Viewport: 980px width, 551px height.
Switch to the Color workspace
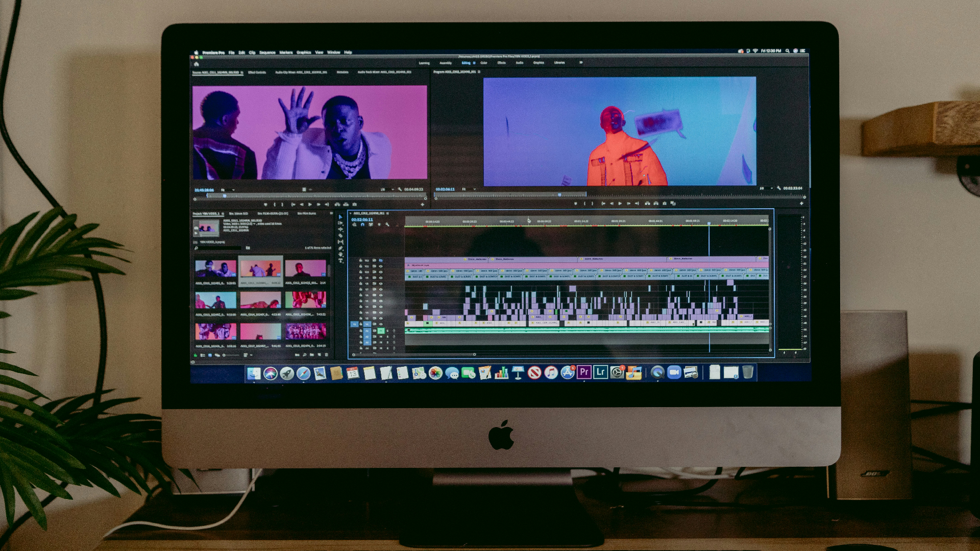click(x=483, y=63)
